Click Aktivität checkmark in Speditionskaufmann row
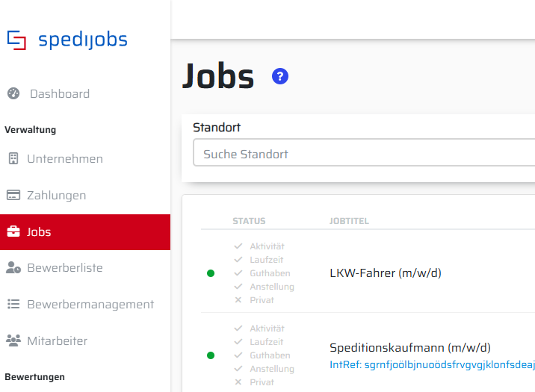The width and height of the screenshot is (535, 392). pyautogui.click(x=238, y=328)
